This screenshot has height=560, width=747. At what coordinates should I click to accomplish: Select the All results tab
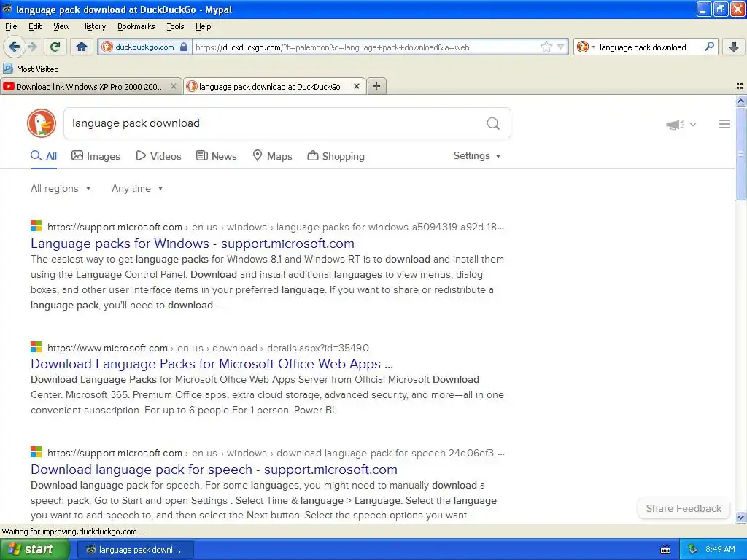tap(44, 156)
